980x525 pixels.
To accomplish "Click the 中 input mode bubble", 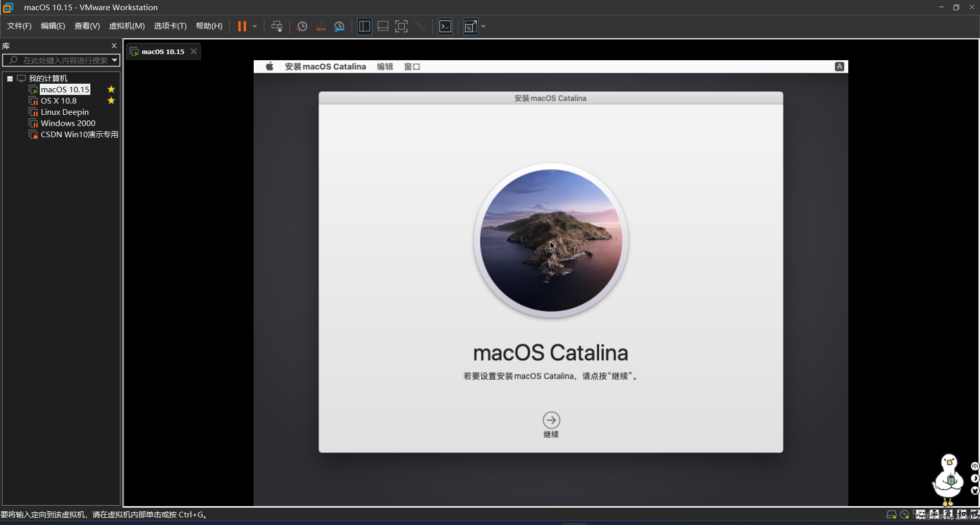I will point(975,466).
